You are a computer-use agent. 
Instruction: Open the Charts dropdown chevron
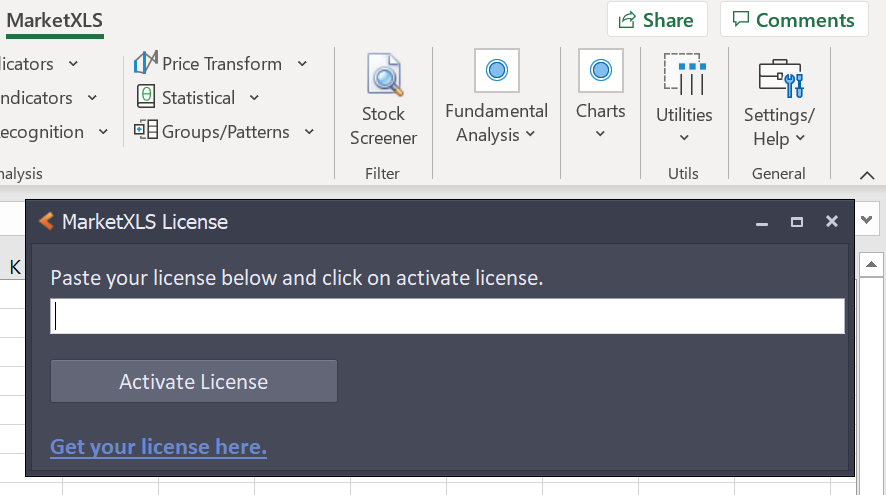pos(600,134)
